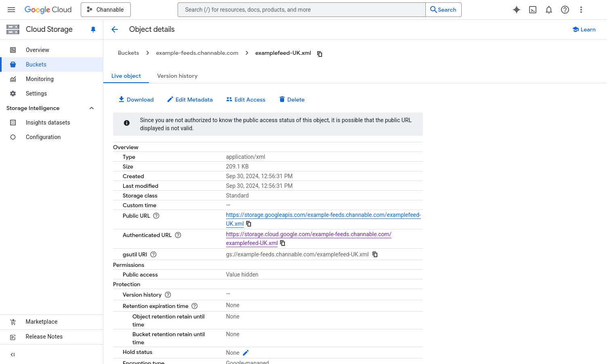Collapse the left sidebar navigation panel
The width and height of the screenshot is (607, 364).
[13, 355]
